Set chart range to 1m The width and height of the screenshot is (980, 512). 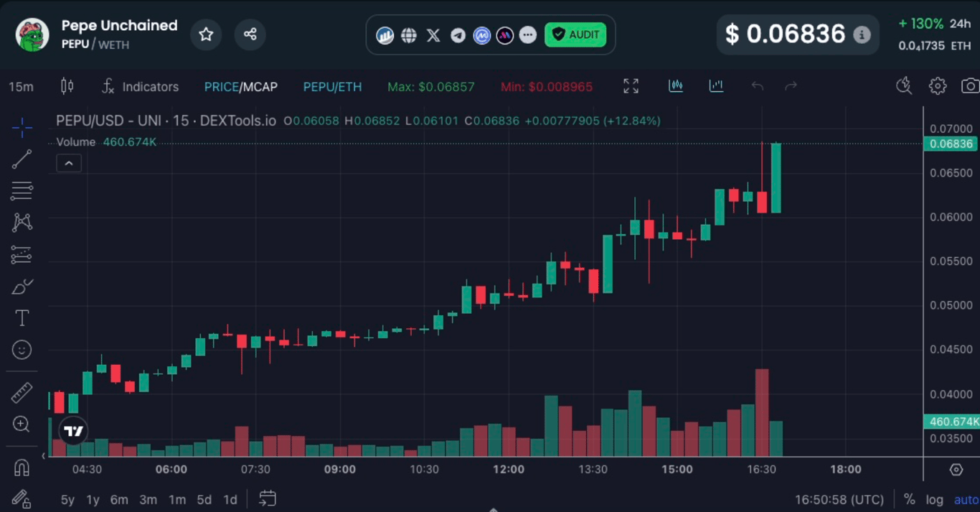177,500
